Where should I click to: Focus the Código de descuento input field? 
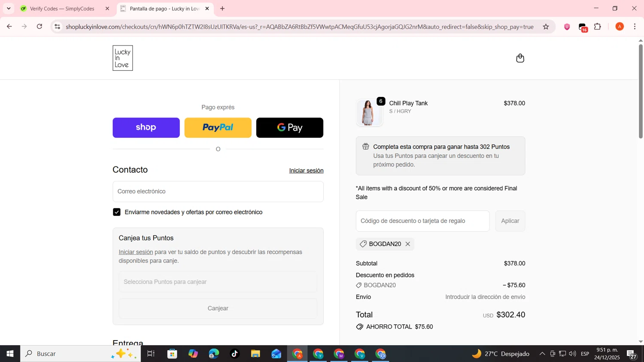[422, 221]
